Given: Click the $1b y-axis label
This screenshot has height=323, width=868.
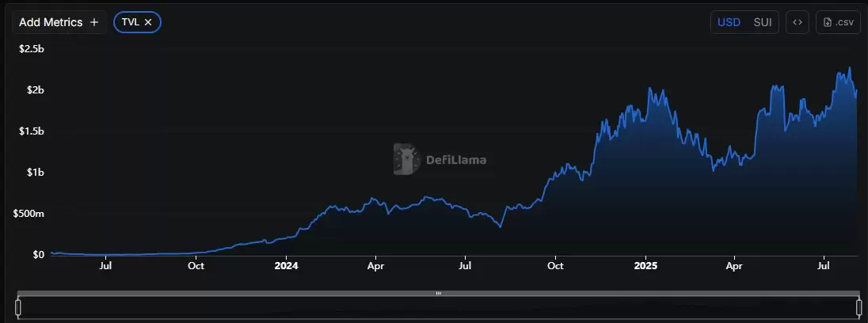Looking at the screenshot, I should pos(35,173).
